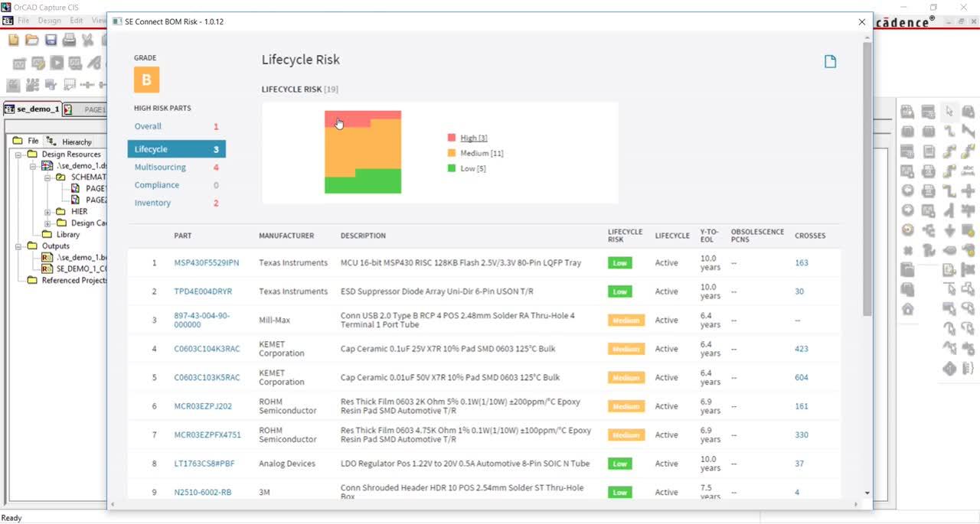This screenshot has height=524, width=980.
Task: Open crosses count 330
Action: 802,434
